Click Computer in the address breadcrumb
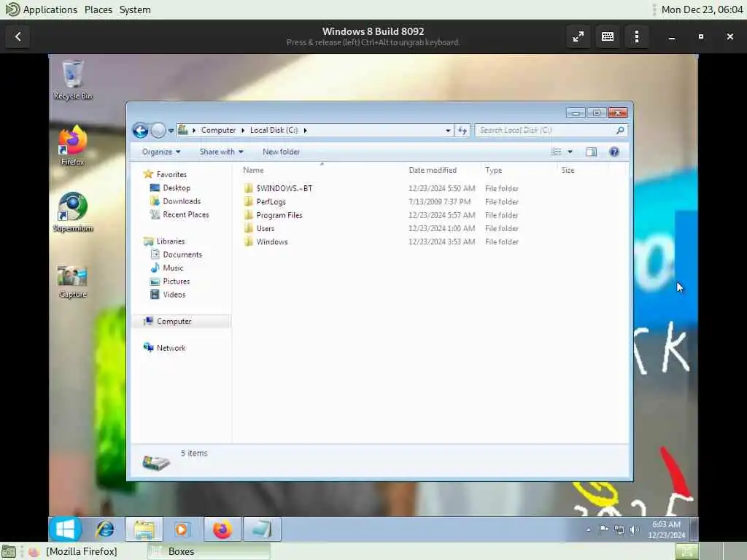The width and height of the screenshot is (747, 560). tap(218, 130)
